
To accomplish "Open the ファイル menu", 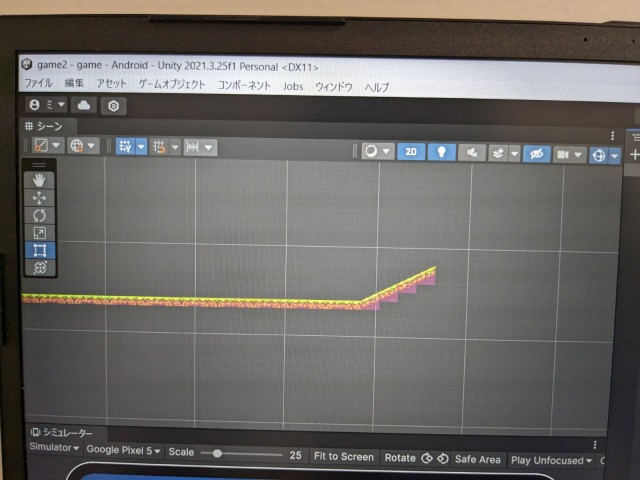I will pyautogui.click(x=38, y=85).
